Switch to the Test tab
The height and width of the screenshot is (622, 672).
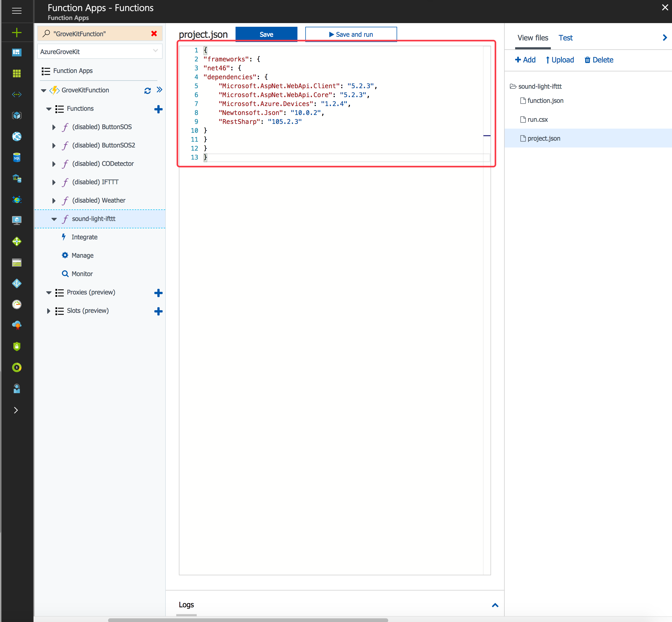point(566,38)
